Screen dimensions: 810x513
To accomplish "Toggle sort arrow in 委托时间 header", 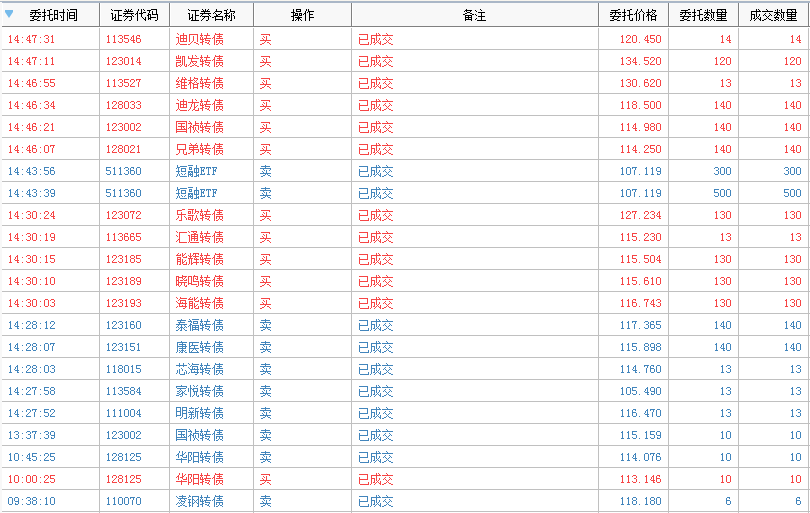I will (x=9, y=14).
